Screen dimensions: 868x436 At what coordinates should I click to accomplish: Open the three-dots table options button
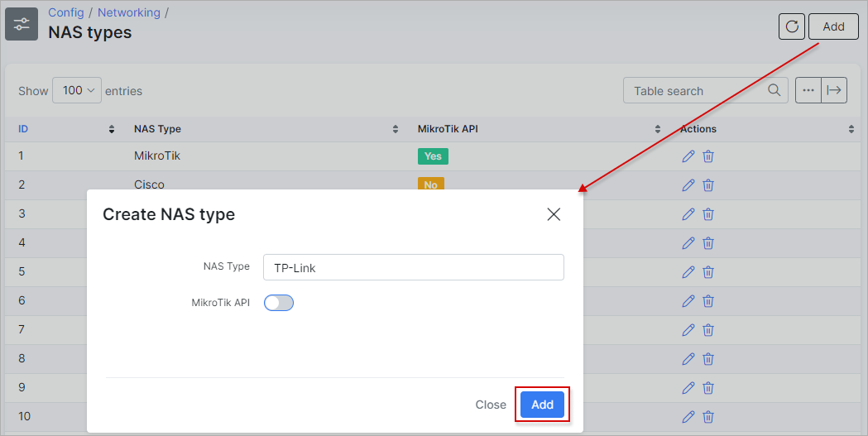808,90
